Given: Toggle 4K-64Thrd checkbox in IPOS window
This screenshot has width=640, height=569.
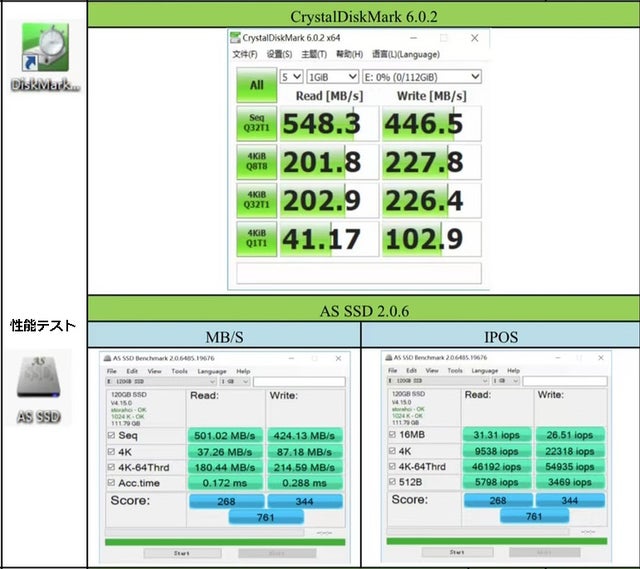Looking at the screenshot, I should [392, 466].
